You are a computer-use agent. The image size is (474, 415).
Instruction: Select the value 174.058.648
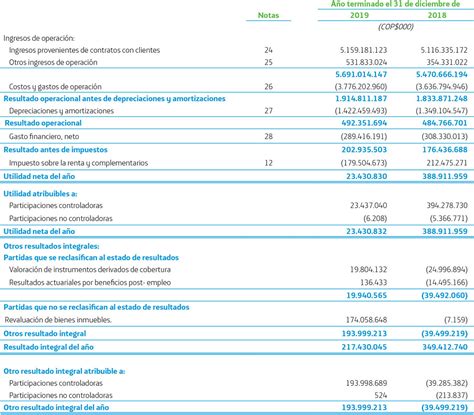point(366,320)
